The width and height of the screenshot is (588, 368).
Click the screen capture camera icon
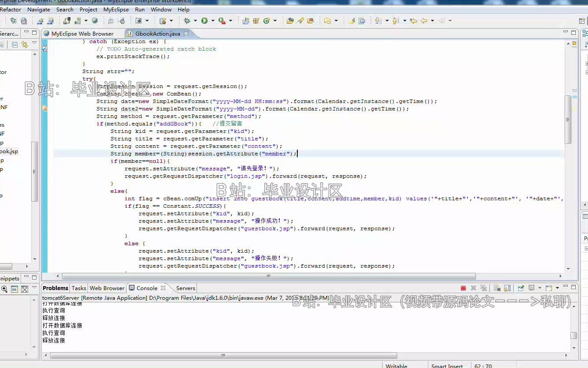(139, 21)
